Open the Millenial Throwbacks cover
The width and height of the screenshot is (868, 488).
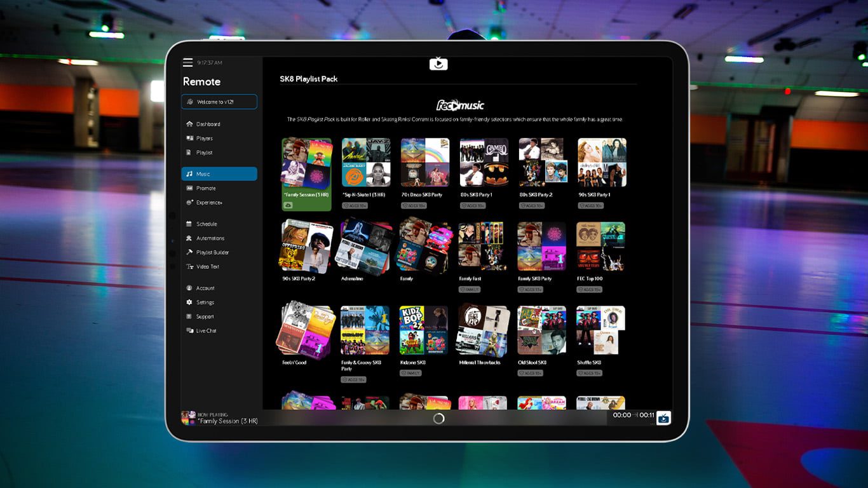pyautogui.click(x=484, y=330)
